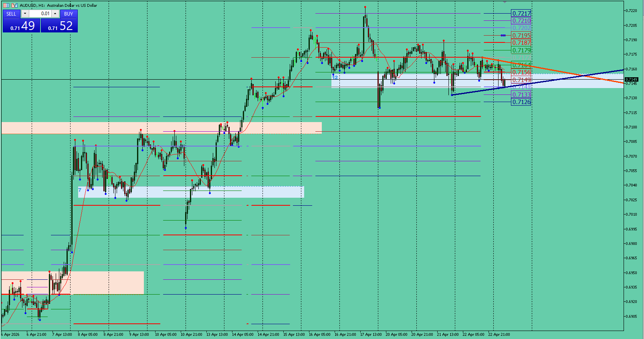This screenshot has height=339, width=644.
Task: Click the 13 Apr 13:00 time label
Action: [217, 334]
